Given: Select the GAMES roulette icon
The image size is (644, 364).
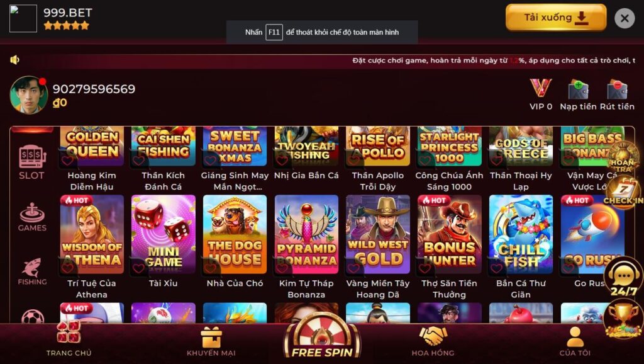Looking at the screenshot, I should pyautogui.click(x=32, y=217).
